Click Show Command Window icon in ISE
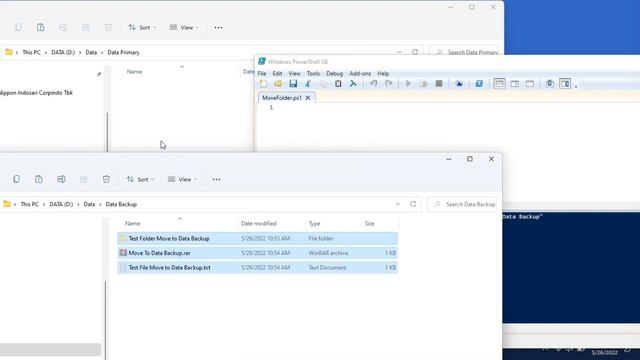This screenshot has height=360, width=640. click(550, 84)
